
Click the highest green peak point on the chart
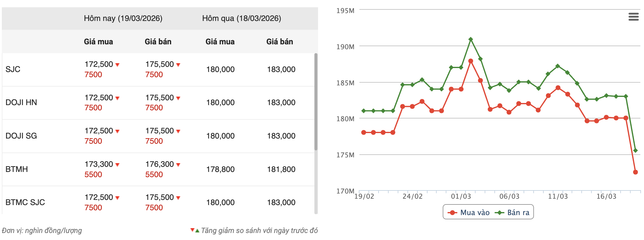tap(471, 39)
